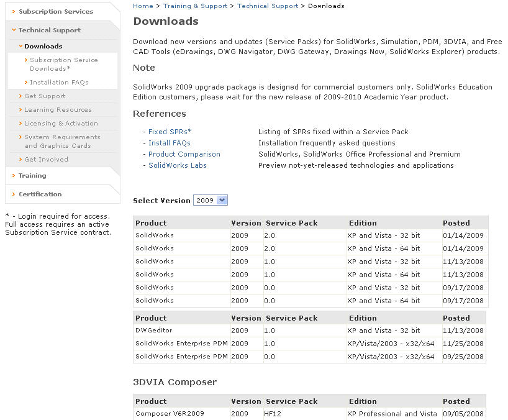Open System Requirements and Graphics Cards
Image resolution: width=508 pixels, height=420 pixels.
click(62, 141)
